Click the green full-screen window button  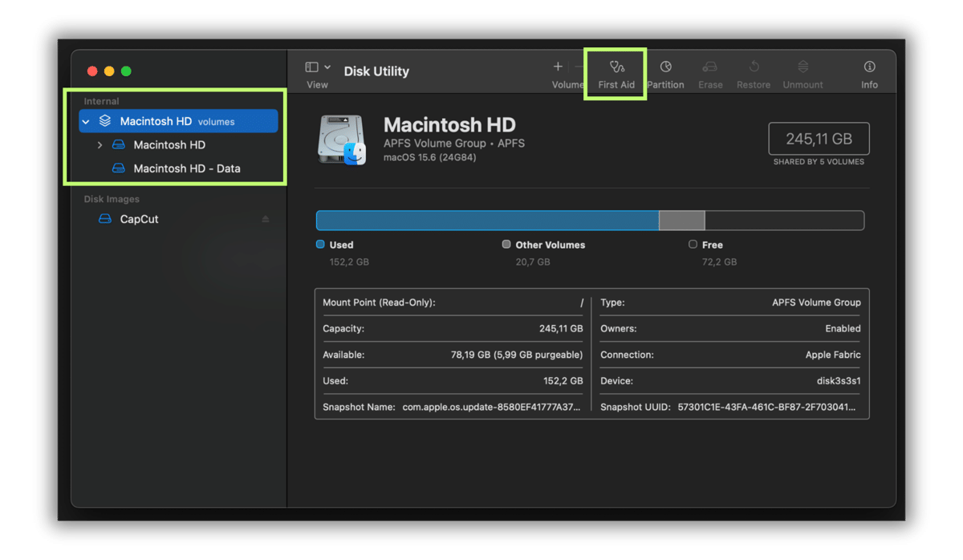(x=126, y=71)
